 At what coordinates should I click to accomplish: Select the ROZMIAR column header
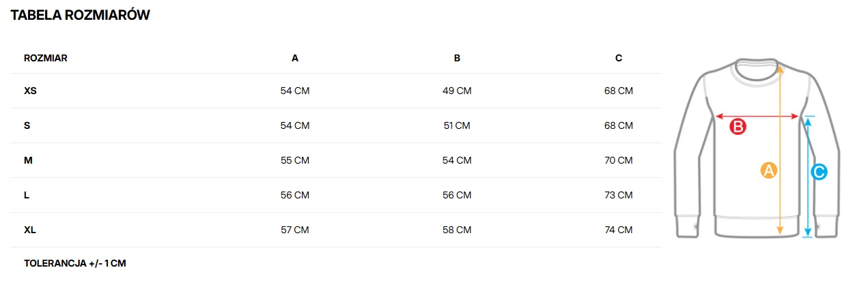pos(46,58)
